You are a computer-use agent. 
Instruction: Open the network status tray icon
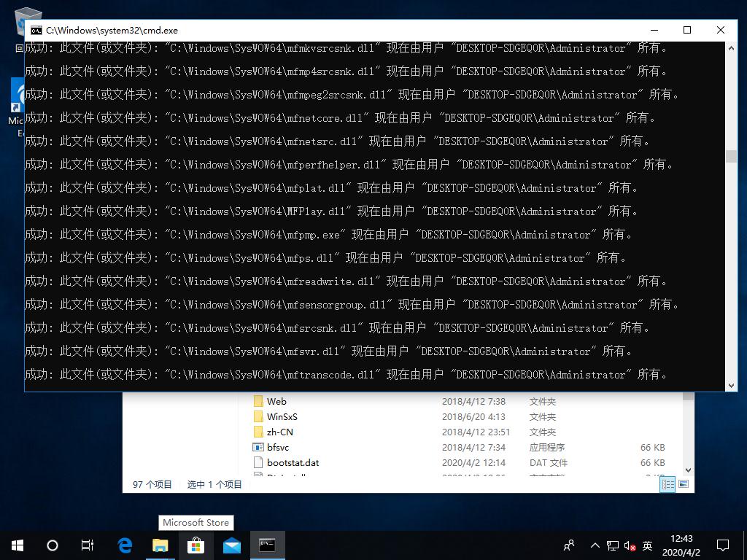(x=611, y=545)
